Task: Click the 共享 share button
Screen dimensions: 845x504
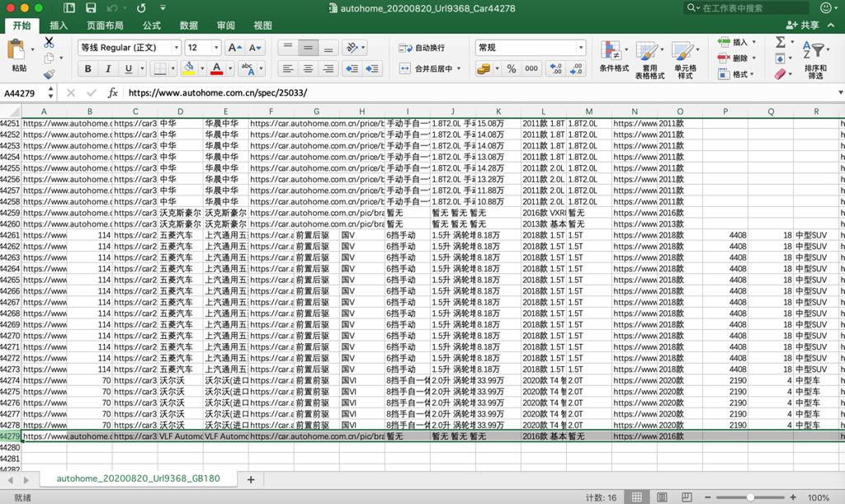Action: pyautogui.click(x=802, y=26)
